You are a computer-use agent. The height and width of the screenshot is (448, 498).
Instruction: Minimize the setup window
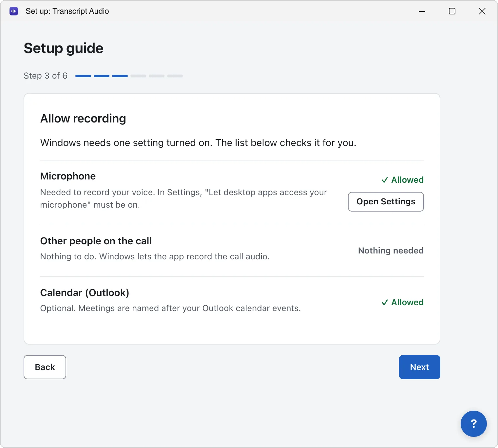(422, 11)
